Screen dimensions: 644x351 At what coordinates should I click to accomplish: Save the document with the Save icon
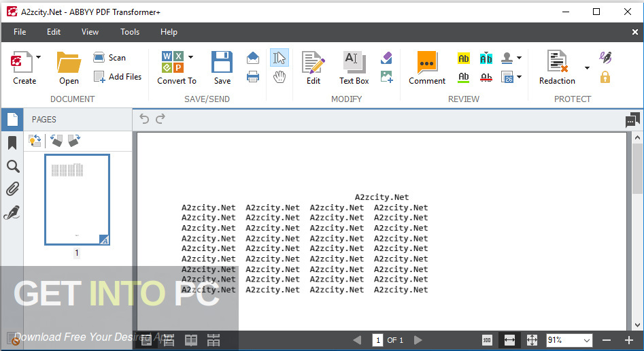coord(222,62)
